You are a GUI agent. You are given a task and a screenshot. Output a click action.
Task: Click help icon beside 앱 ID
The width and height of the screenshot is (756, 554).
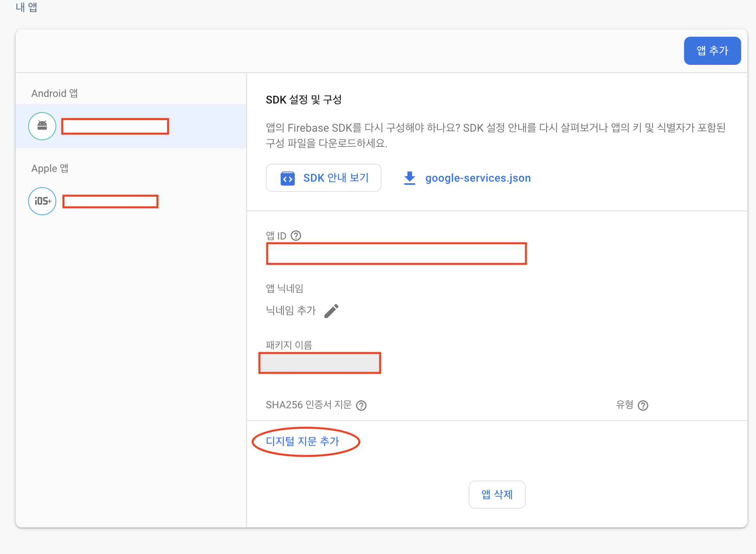coord(296,236)
